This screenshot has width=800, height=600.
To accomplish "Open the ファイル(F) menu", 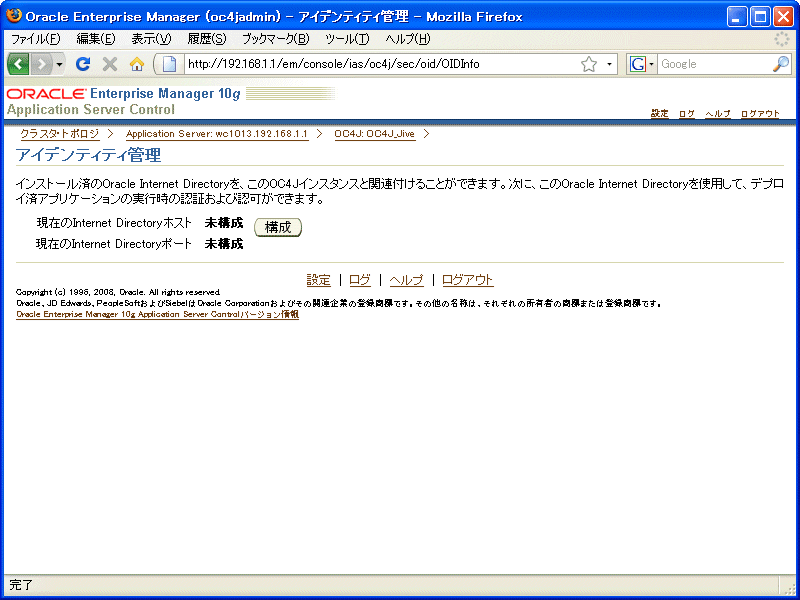I will click(x=35, y=39).
